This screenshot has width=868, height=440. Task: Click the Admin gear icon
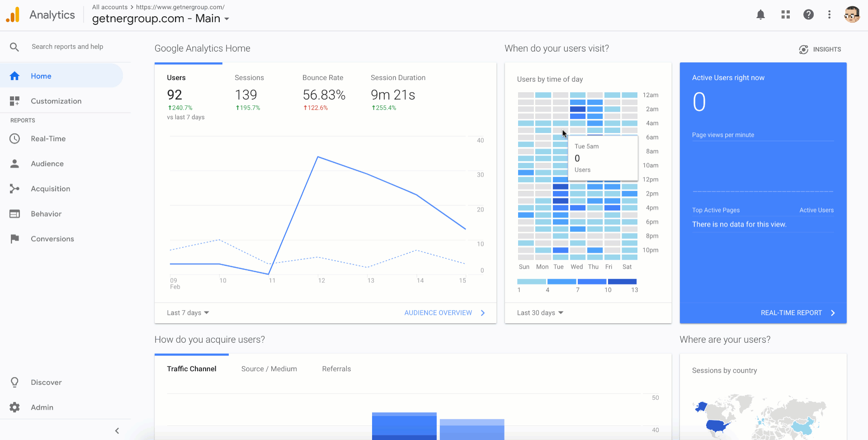click(x=14, y=407)
